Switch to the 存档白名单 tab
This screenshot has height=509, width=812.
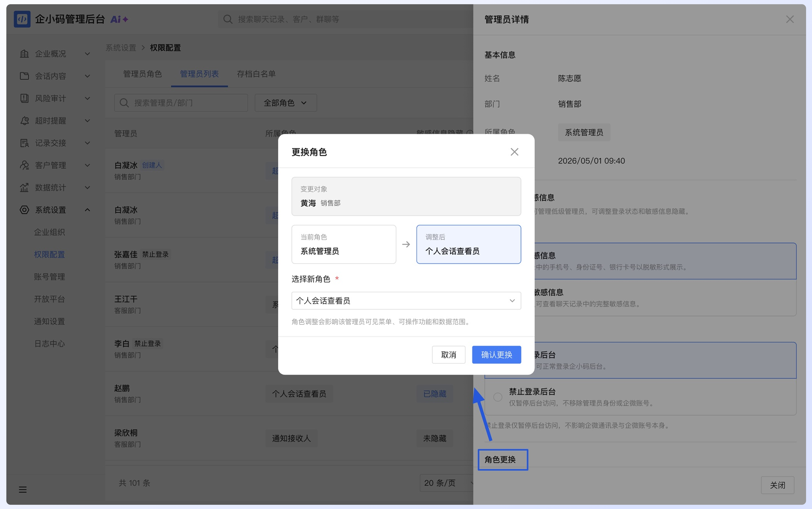[x=256, y=74]
